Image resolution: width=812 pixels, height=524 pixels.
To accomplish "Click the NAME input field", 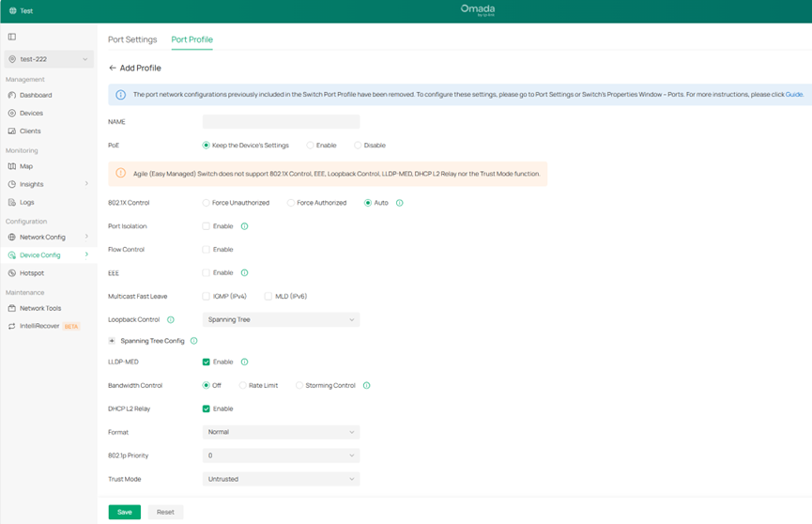I will point(281,122).
